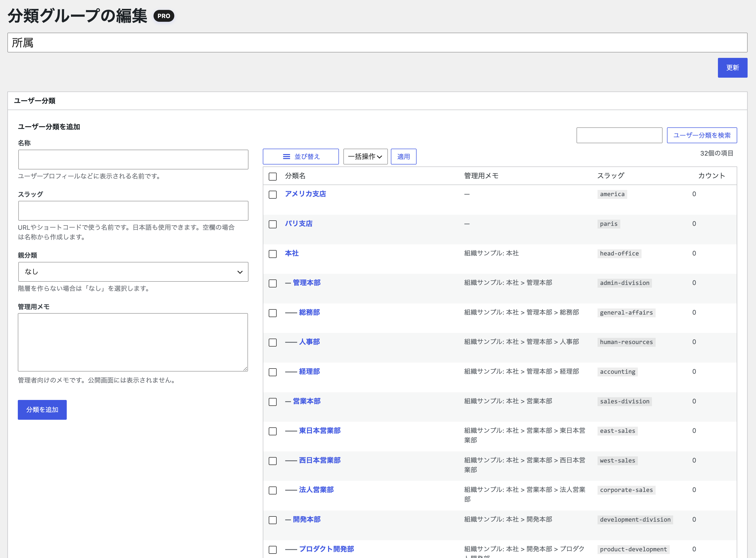The height and width of the screenshot is (558, 756).
Task: Check the アメリカ支店 row checkbox
Action: (x=273, y=195)
